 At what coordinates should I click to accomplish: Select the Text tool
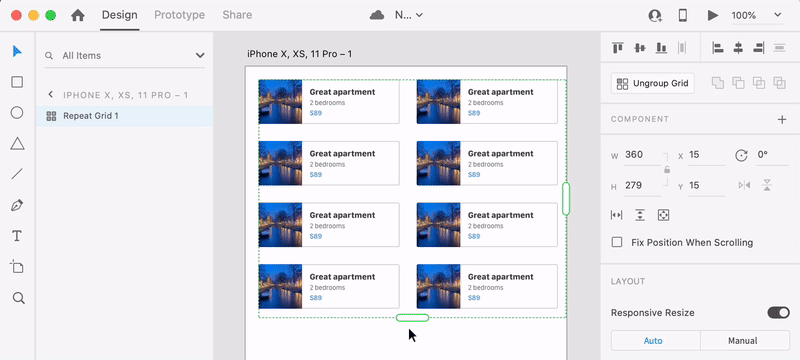[x=17, y=236]
